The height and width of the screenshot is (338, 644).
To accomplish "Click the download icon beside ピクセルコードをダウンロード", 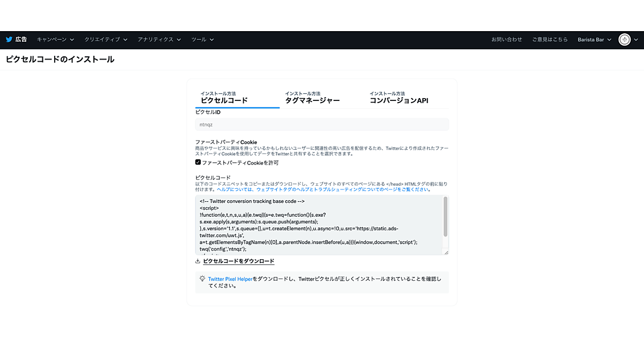I will 198,261.
